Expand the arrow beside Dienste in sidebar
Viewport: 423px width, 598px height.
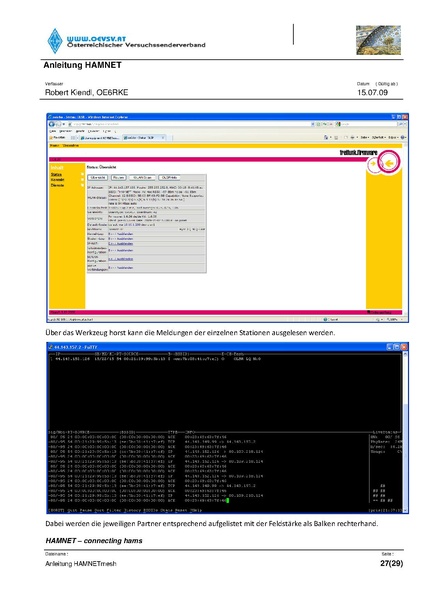click(x=82, y=185)
